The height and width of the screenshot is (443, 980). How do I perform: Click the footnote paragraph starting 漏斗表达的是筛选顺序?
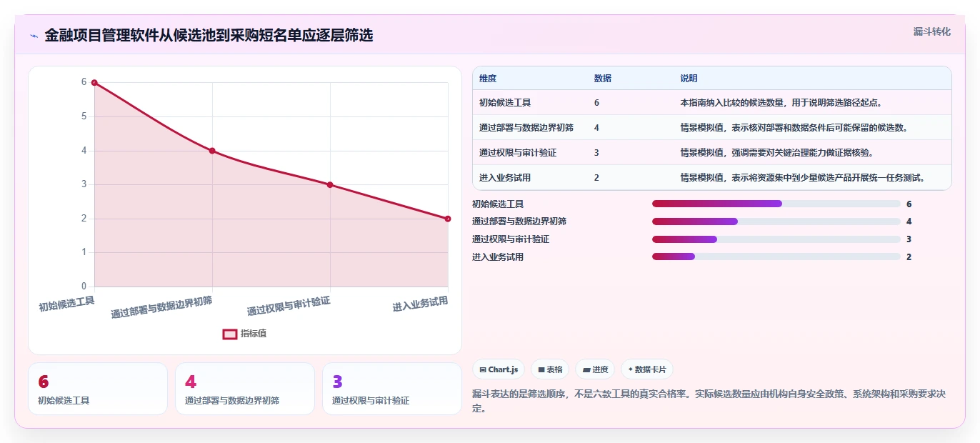709,401
